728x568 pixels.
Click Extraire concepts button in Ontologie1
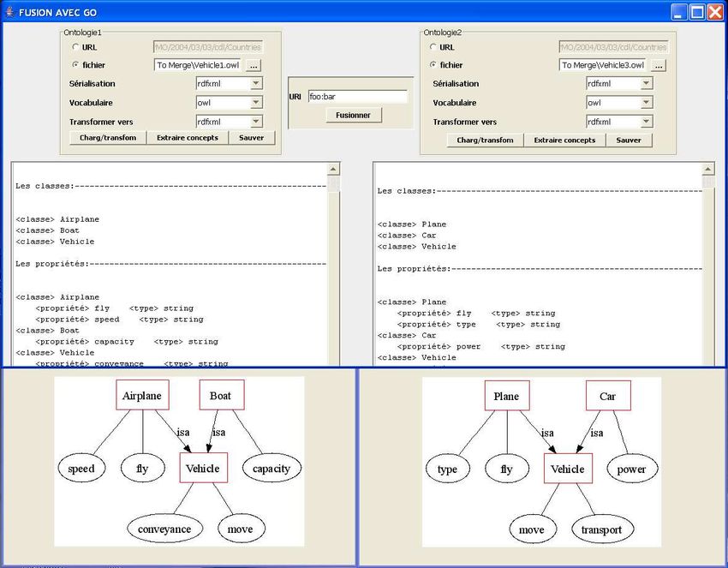188,138
